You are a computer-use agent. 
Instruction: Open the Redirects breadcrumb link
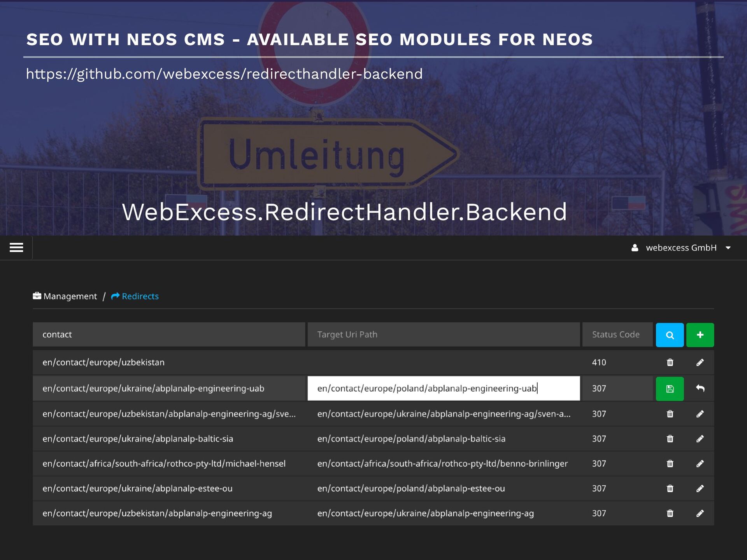[x=140, y=296]
